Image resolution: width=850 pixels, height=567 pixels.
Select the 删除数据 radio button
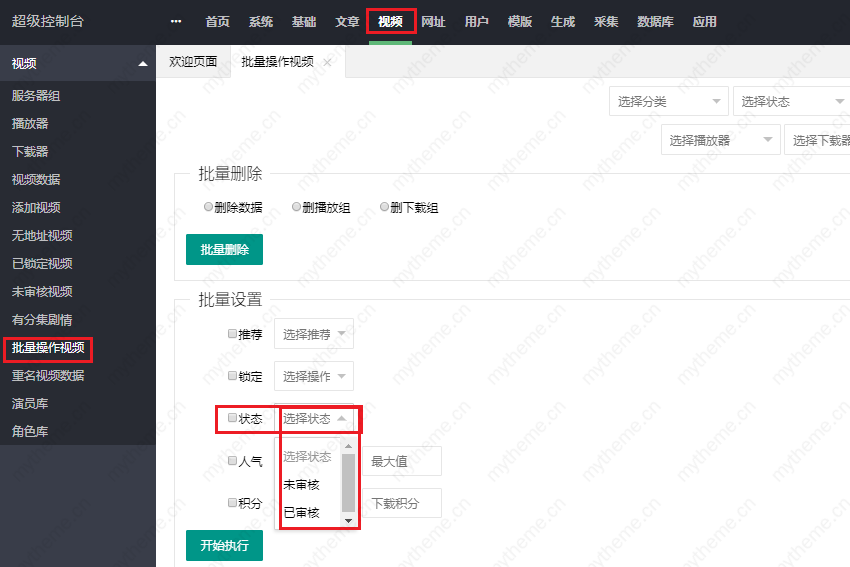click(x=208, y=207)
